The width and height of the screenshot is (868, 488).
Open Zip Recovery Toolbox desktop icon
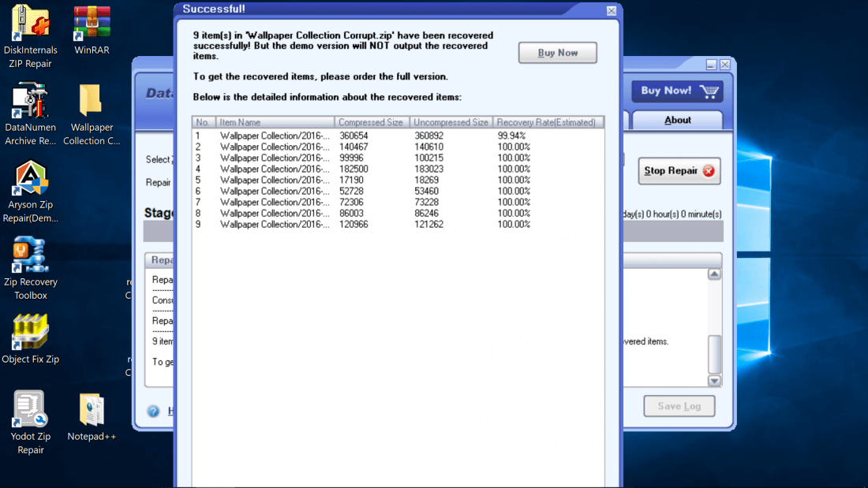point(31,257)
